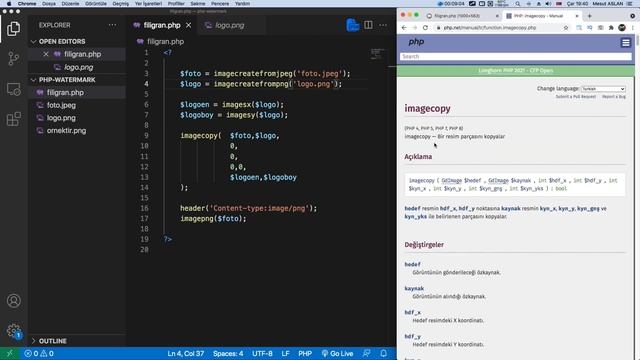Screen dimensions: 640x360
Task: Click in the php.net Search field
Action: click(516, 56)
